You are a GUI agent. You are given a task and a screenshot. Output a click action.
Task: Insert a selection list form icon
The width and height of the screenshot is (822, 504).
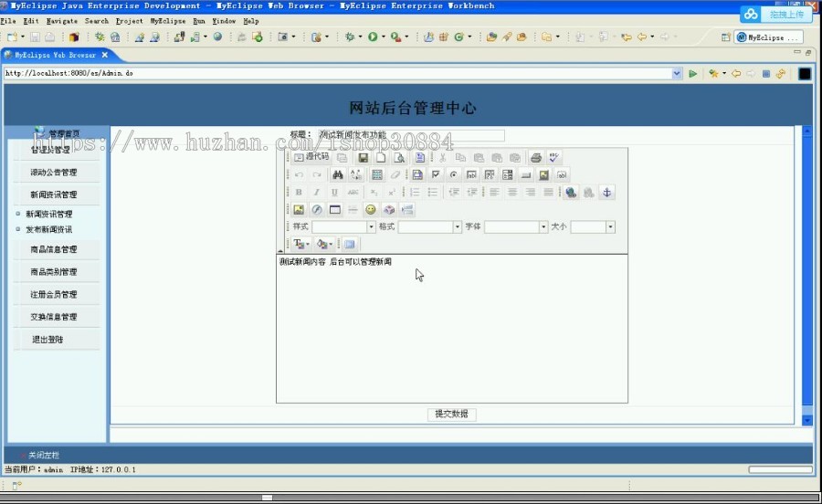(508, 174)
